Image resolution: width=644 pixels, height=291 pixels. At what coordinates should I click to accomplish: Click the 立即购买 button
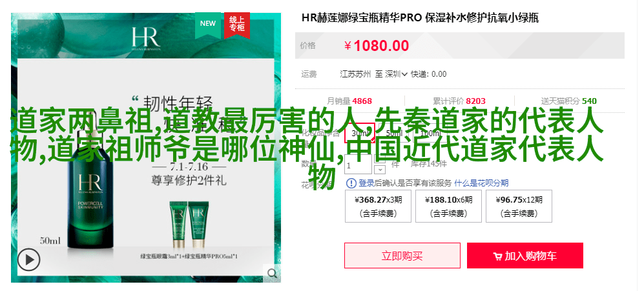point(402,256)
